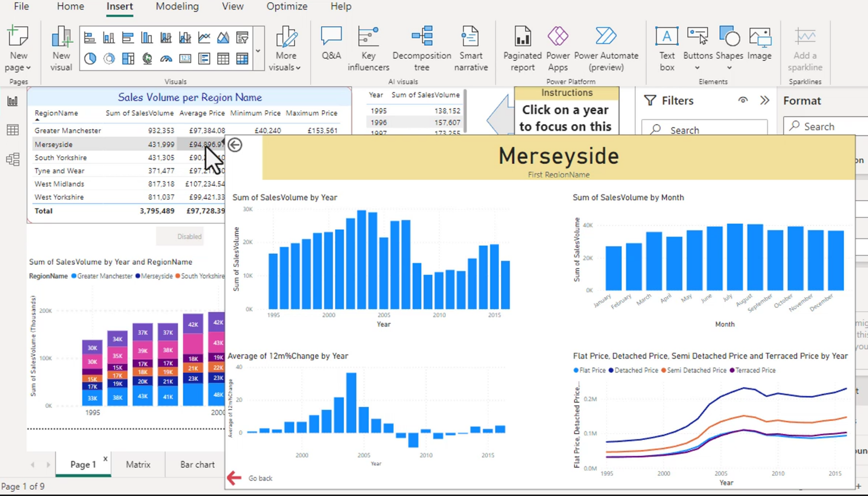Add a new visual to the page
The width and height of the screenshot is (868, 496).
pos(61,48)
